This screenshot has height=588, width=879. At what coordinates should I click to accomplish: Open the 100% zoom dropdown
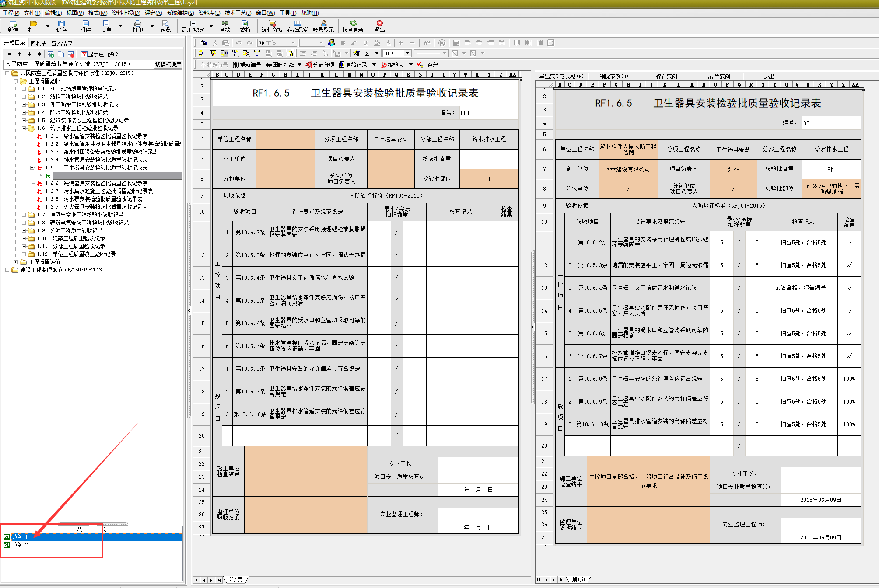click(407, 53)
